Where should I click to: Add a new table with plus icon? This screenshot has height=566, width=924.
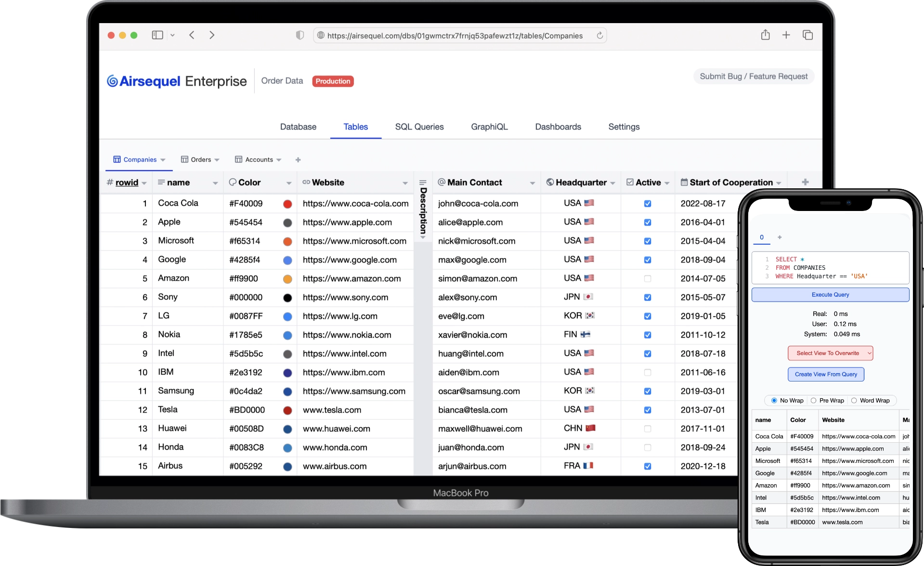(x=298, y=160)
